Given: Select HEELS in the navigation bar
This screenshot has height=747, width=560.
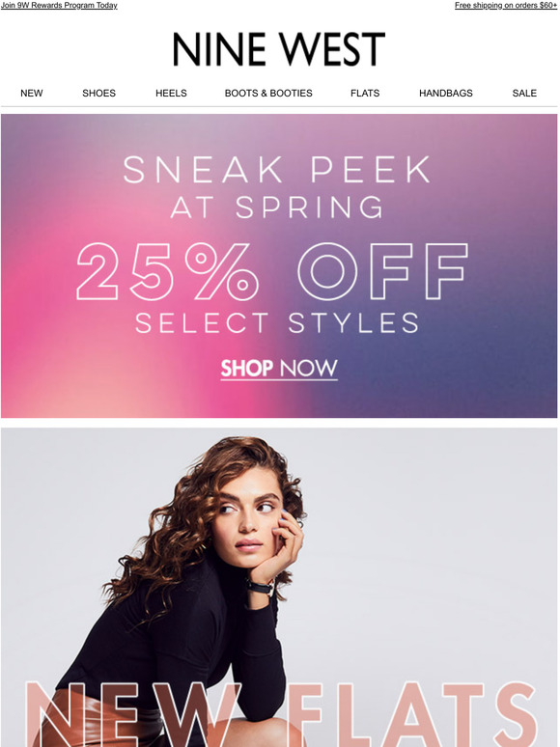Looking at the screenshot, I should pos(171,94).
